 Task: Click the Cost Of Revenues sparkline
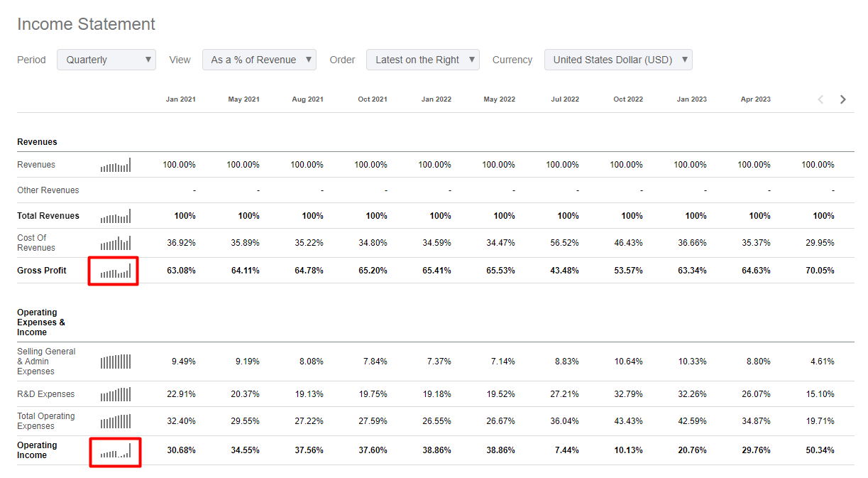116,243
